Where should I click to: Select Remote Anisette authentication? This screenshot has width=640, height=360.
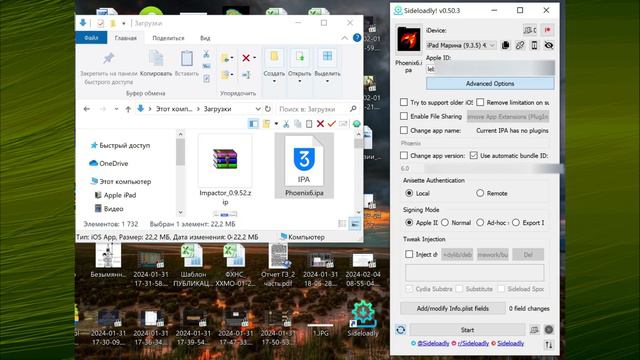pos(480,193)
